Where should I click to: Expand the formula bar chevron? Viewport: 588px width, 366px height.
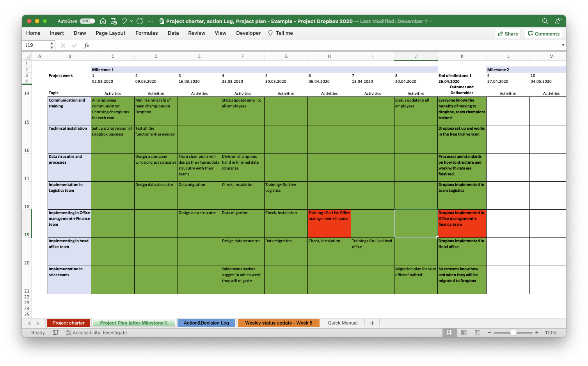coord(563,45)
